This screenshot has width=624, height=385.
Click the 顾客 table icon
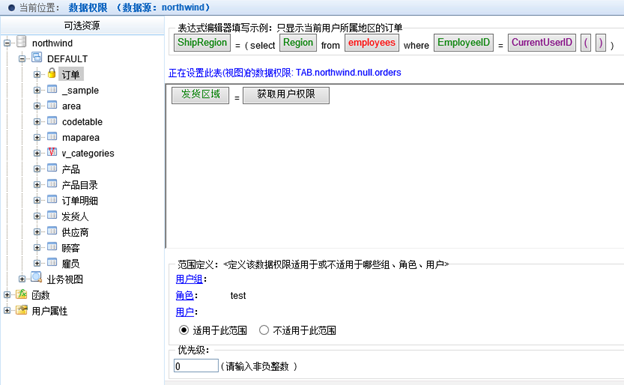pyautogui.click(x=52, y=247)
